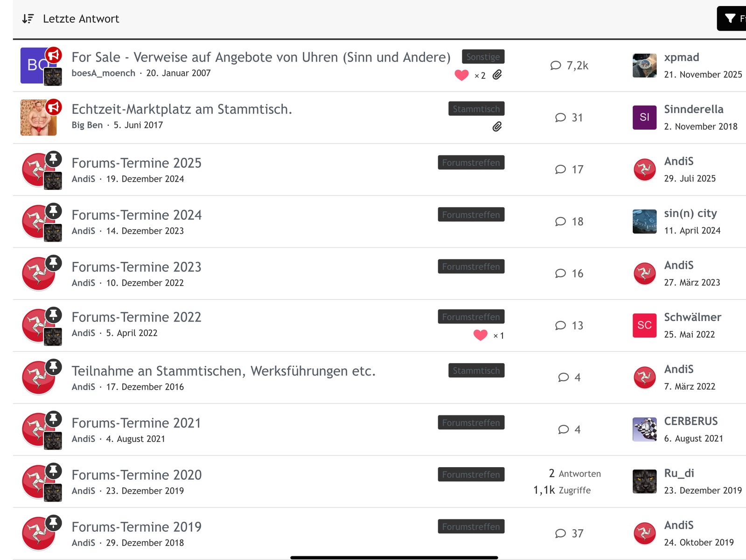Viewport: 746px width, 560px height.
Task: Open the Letzte Antwort sort dropdown
Action: [x=81, y=19]
